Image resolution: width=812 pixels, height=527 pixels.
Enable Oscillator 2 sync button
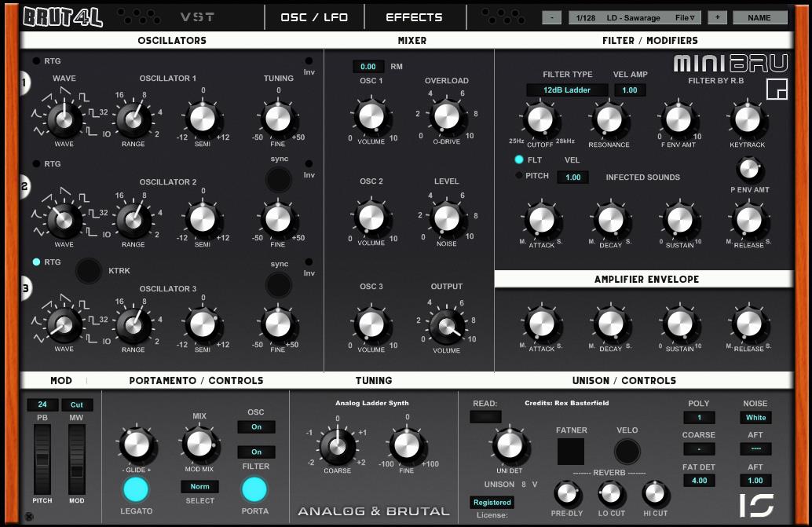coord(279,179)
